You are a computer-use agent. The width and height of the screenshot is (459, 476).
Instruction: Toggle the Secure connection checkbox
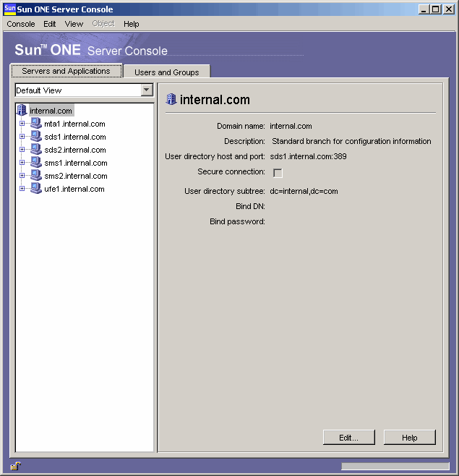pos(278,173)
